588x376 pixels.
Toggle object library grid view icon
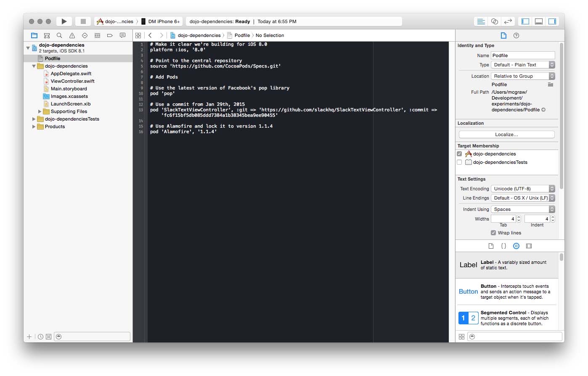click(x=461, y=337)
